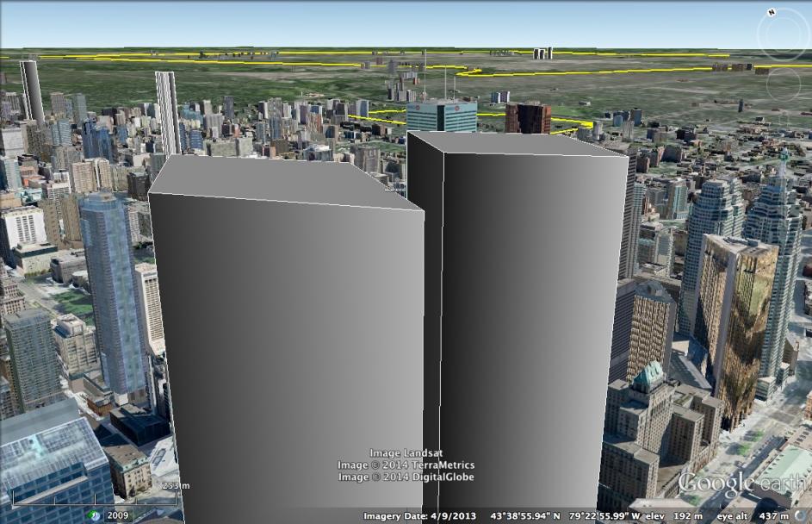Viewport: 812px width, 524px height.
Task: Click the tall white striped tower
Action: coord(167,112)
